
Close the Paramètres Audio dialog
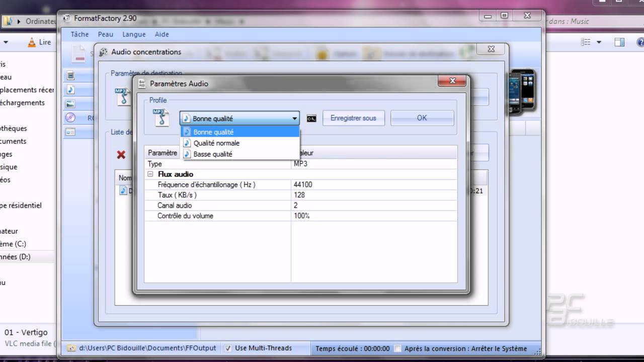452,81
